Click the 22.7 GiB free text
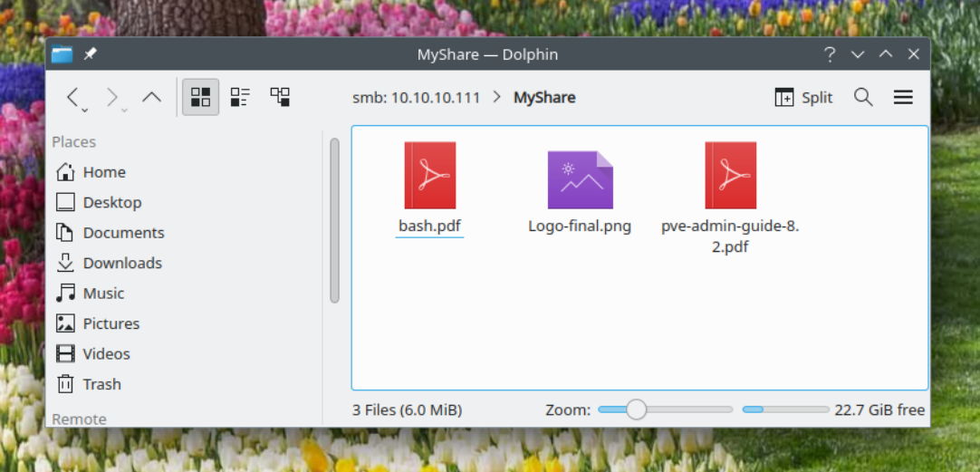This screenshot has height=472, width=980. click(879, 410)
